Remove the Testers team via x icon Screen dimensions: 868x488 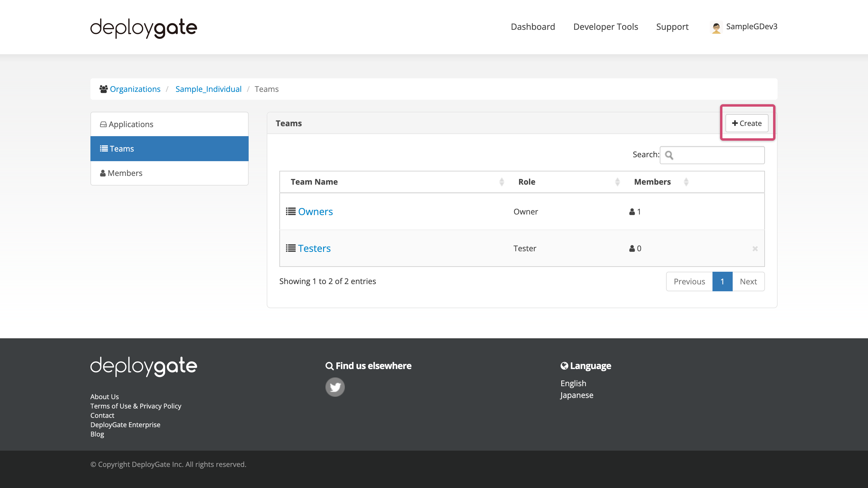755,249
